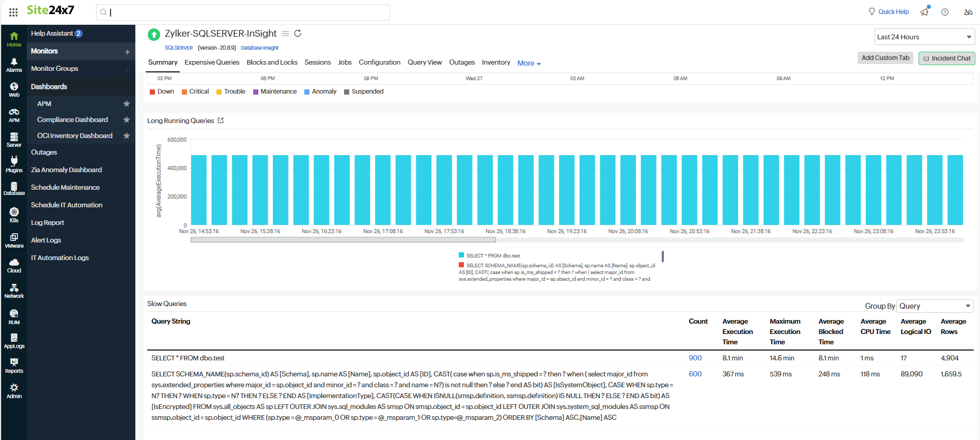980x440 pixels.
Task: Open Admin settings rail icon
Action: [14, 391]
